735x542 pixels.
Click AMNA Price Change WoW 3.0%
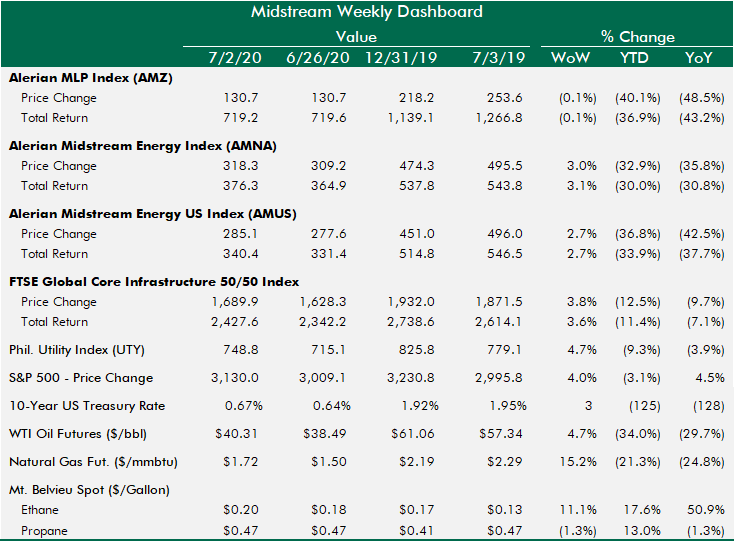pyautogui.click(x=582, y=166)
